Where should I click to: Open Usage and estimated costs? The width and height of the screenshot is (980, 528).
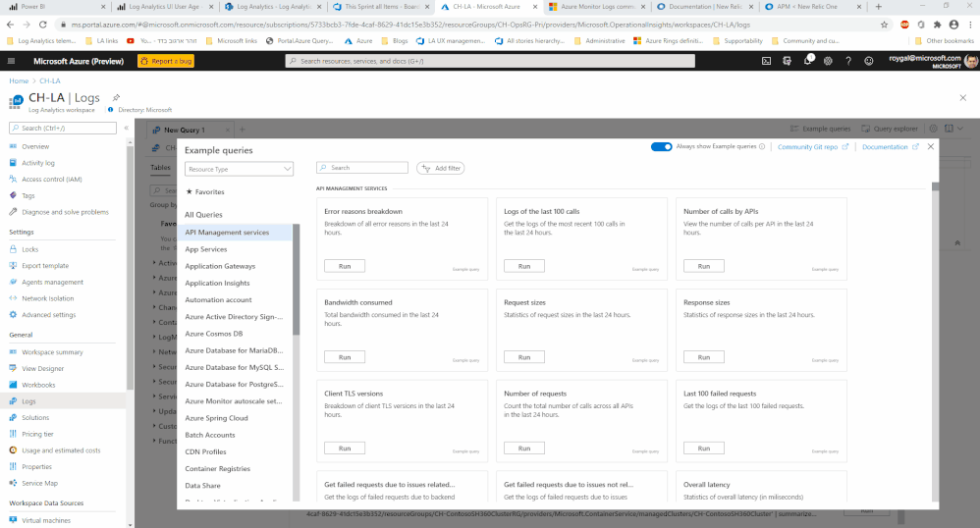click(61, 449)
